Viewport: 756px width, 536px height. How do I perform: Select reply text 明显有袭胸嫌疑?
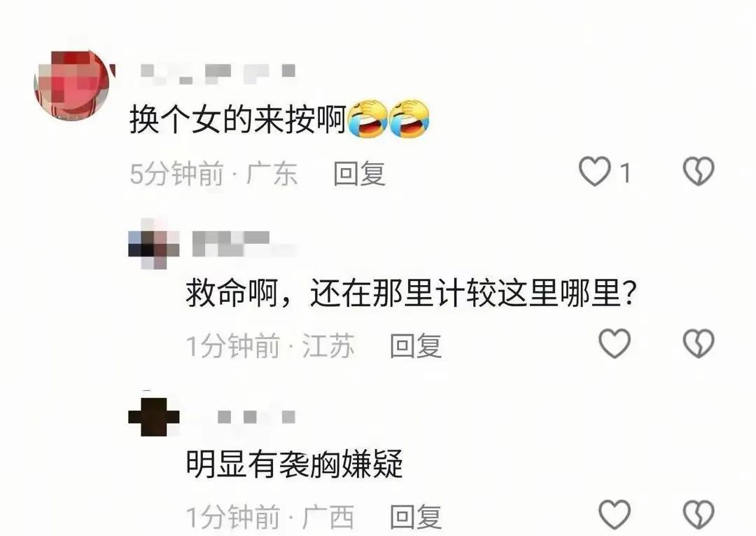295,464
